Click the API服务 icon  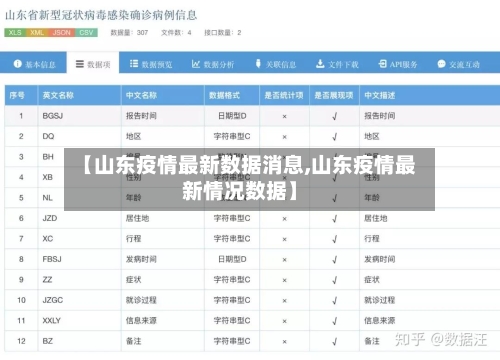pyautogui.click(x=383, y=63)
